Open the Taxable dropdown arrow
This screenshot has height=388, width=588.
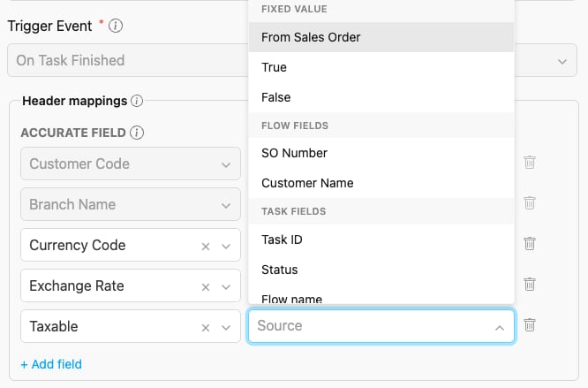(226, 328)
